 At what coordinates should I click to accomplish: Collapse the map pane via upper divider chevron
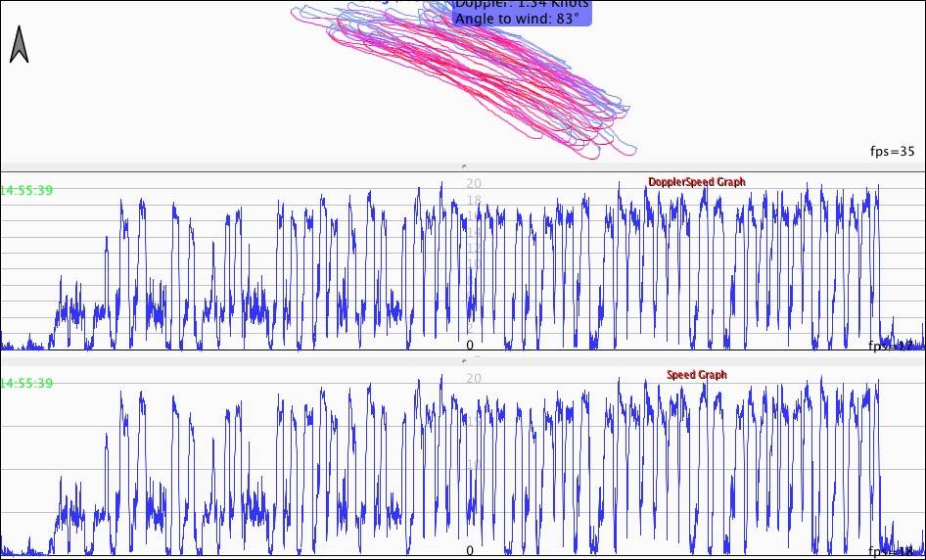(x=463, y=167)
